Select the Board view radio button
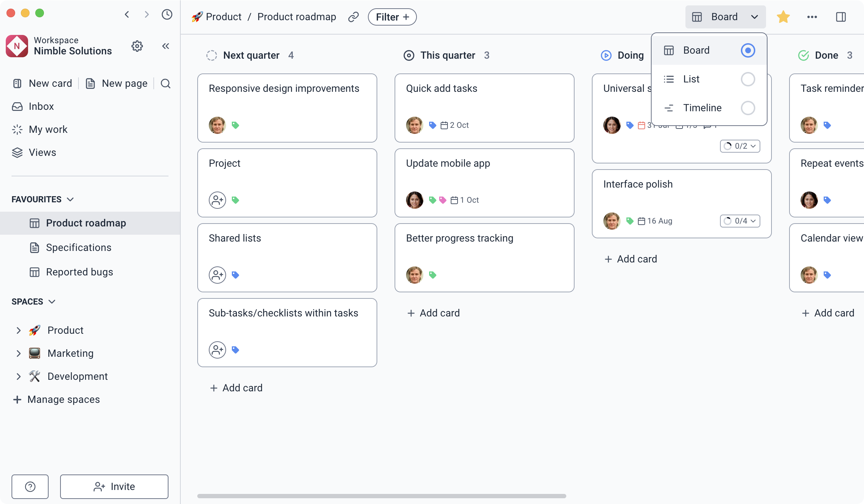The height and width of the screenshot is (504, 864). (x=748, y=50)
